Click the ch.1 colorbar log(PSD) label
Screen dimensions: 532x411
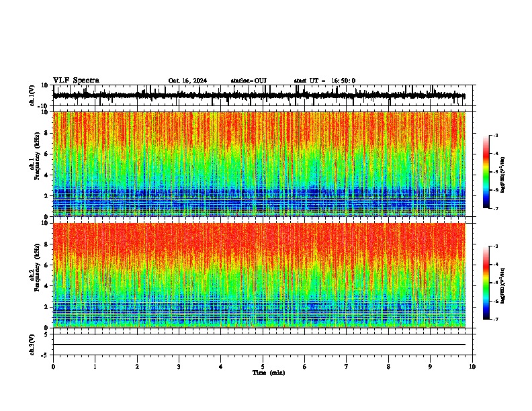(502, 175)
